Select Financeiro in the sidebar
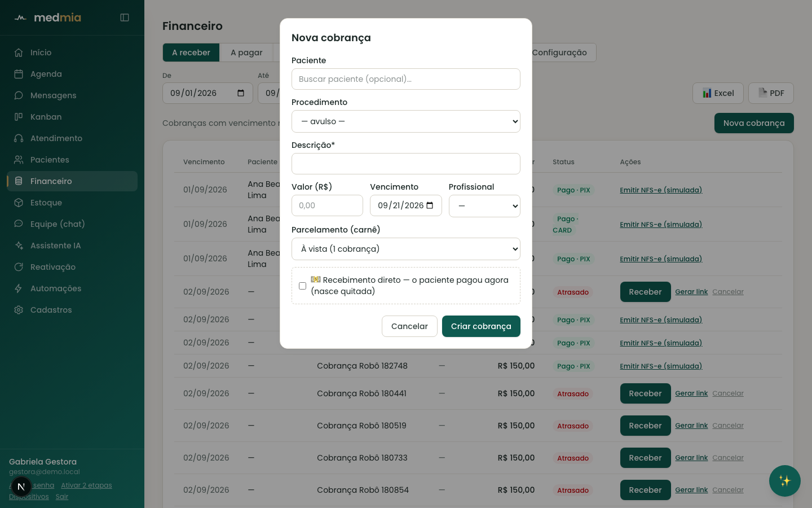The image size is (812, 508). (72, 181)
